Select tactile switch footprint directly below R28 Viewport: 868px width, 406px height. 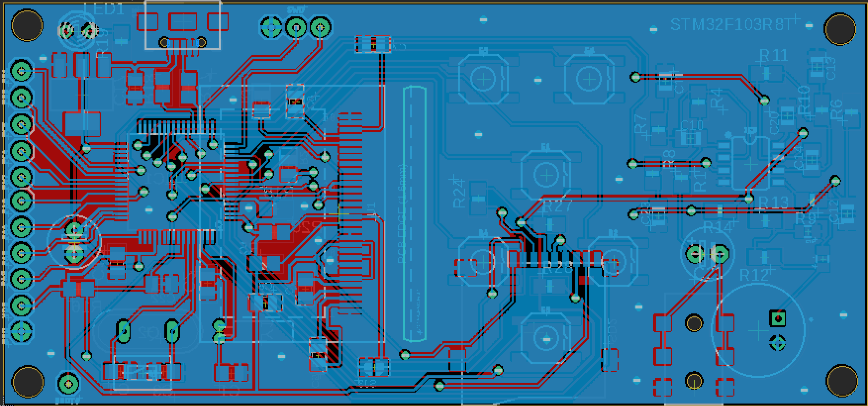tap(546, 339)
